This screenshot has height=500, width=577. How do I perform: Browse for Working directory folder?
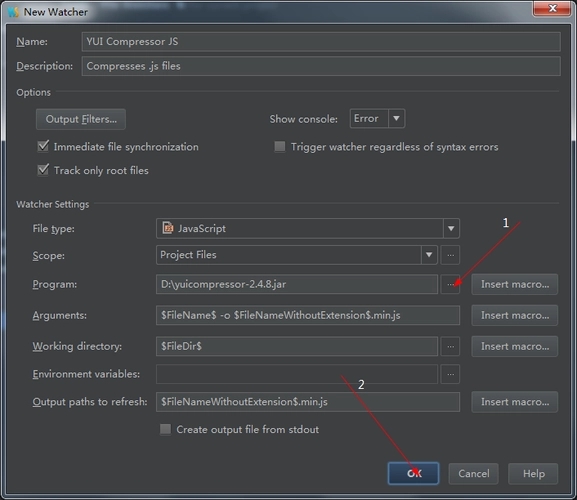[x=450, y=346]
